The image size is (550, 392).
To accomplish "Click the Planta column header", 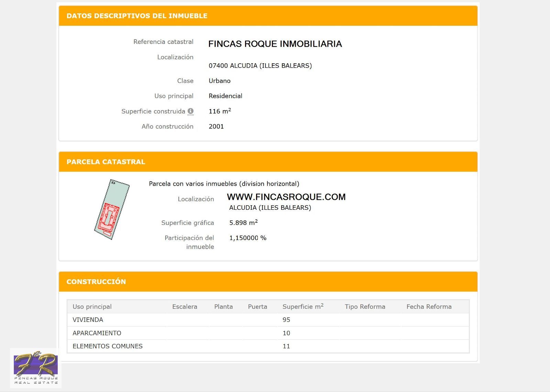I will [x=223, y=307].
